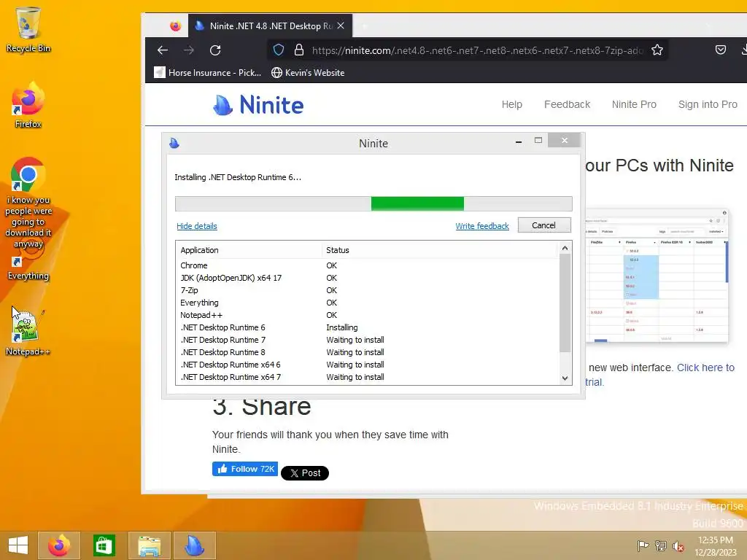Screen dimensions: 747x560
Task: Switch to the pinned Firefox tab
Action: pos(175,26)
